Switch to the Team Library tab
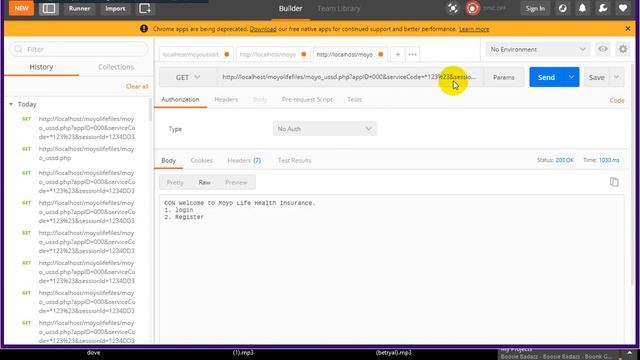This screenshot has height=360, width=640. [338, 9]
